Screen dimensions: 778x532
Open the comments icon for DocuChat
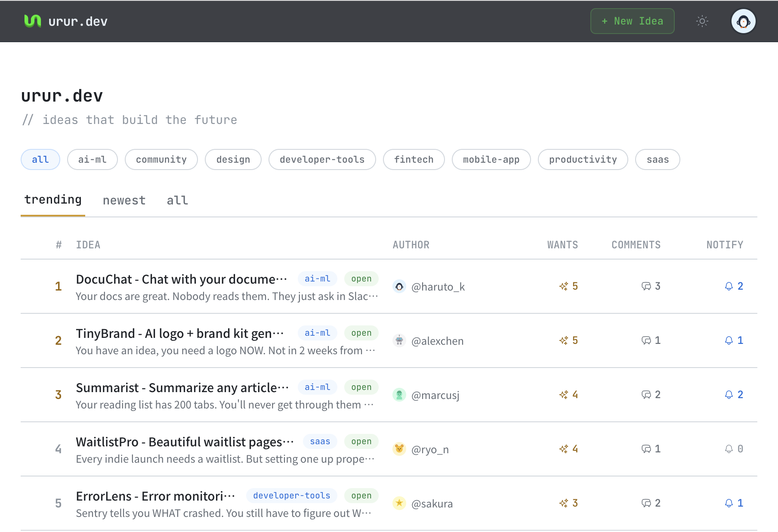pyautogui.click(x=647, y=286)
